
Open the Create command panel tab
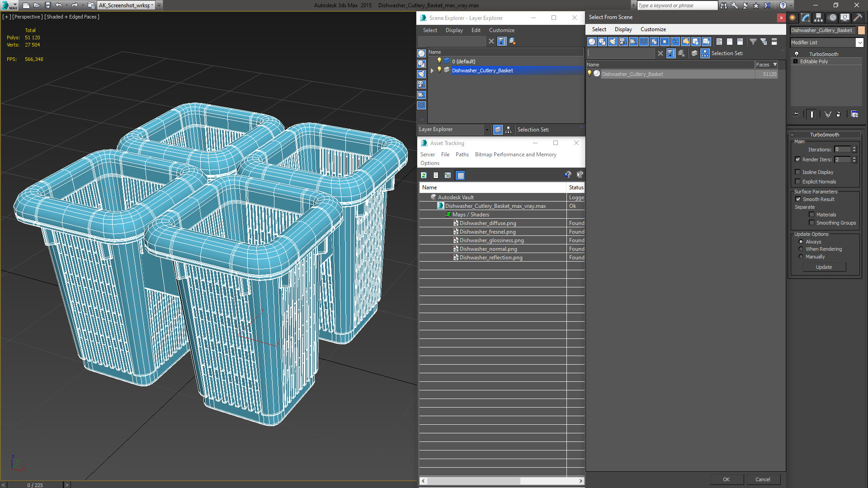(x=793, y=18)
